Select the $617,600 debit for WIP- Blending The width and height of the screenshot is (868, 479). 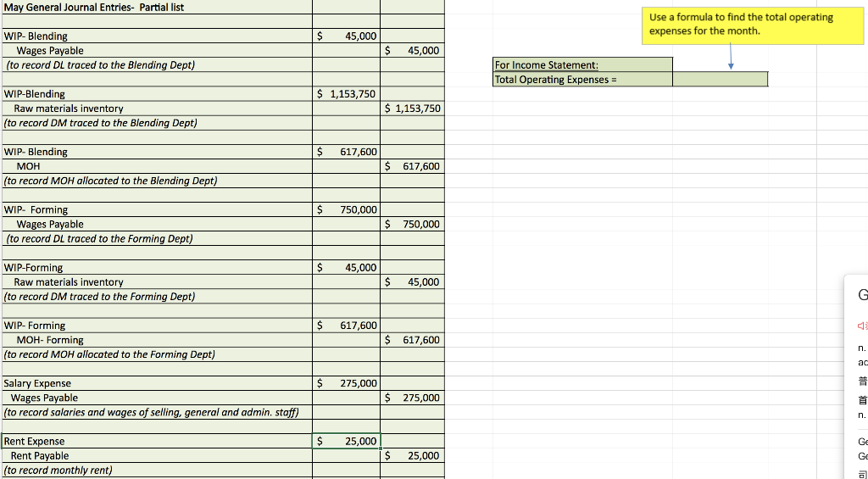tap(347, 152)
